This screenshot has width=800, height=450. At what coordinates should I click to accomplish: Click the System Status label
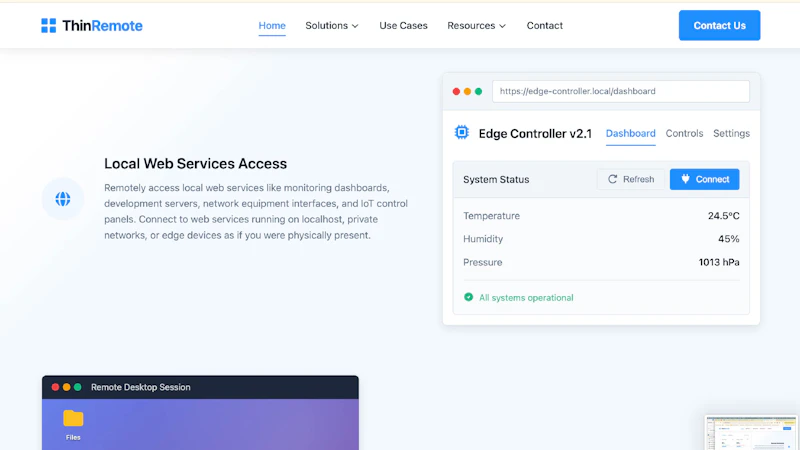(x=496, y=180)
